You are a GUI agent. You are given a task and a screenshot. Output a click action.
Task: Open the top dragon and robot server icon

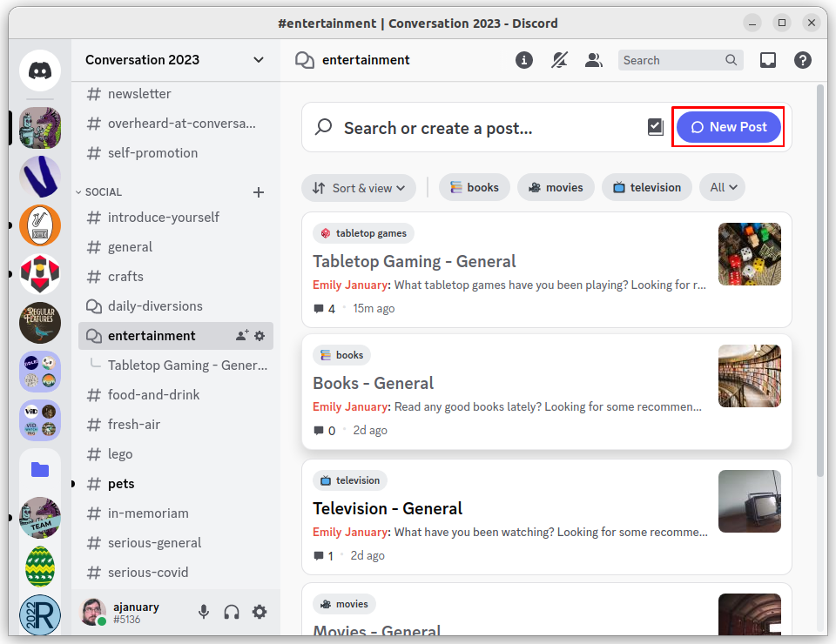pyautogui.click(x=40, y=129)
